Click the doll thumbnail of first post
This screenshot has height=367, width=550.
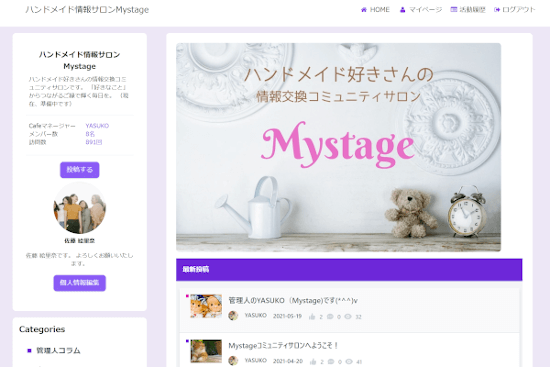pyautogui.click(x=206, y=306)
